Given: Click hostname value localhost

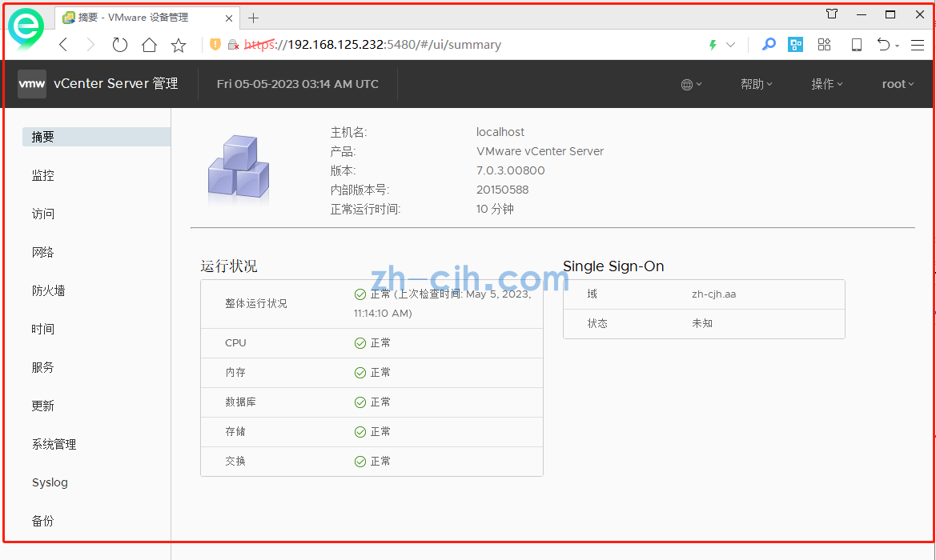Looking at the screenshot, I should point(500,132).
